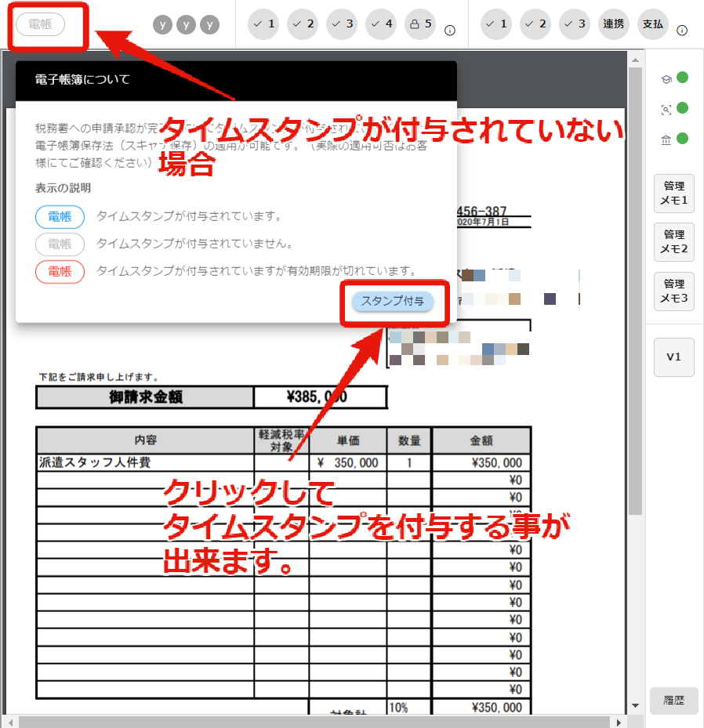The image size is (704, 728).
Task: Click the 連携 button
Action: (613, 24)
